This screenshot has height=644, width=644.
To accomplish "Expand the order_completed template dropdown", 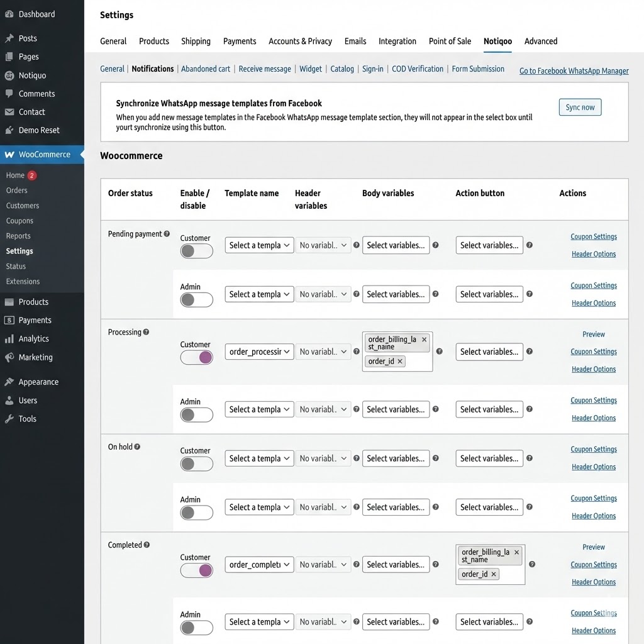I will coord(259,565).
